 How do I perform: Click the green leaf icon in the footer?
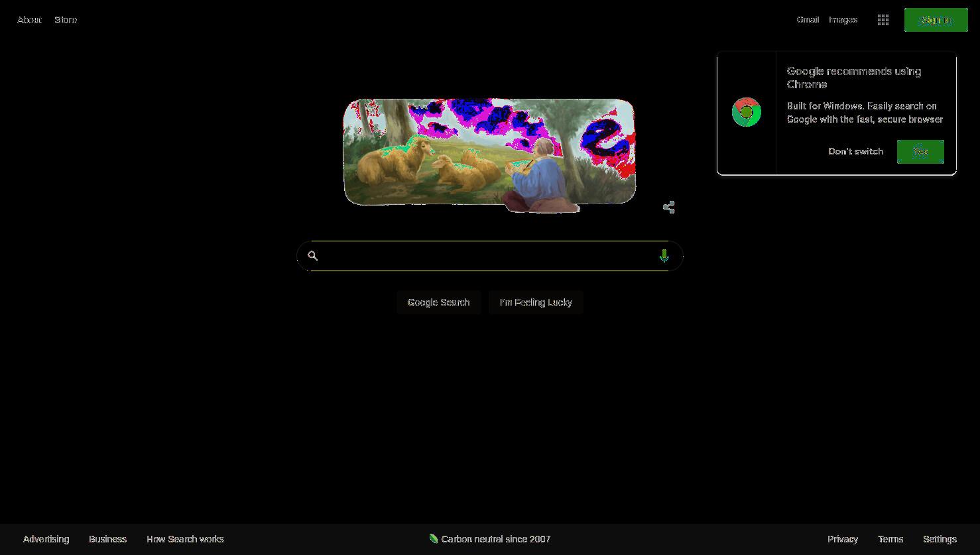click(434, 538)
